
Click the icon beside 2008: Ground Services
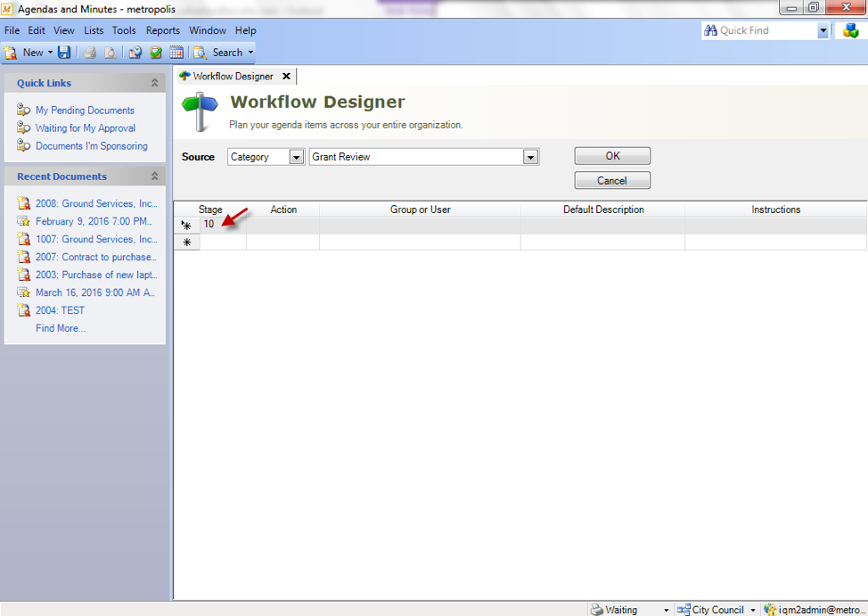click(23, 203)
